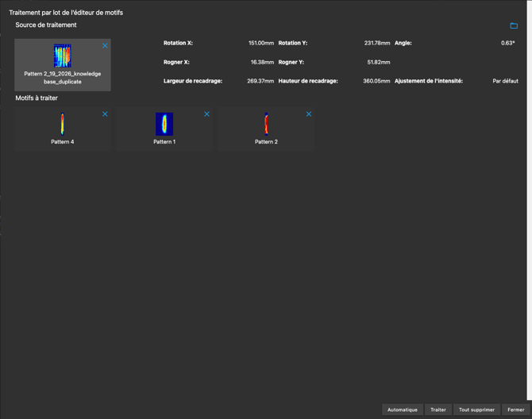
Task: Click the Rogner Y value 51.82mm
Action: pos(378,62)
